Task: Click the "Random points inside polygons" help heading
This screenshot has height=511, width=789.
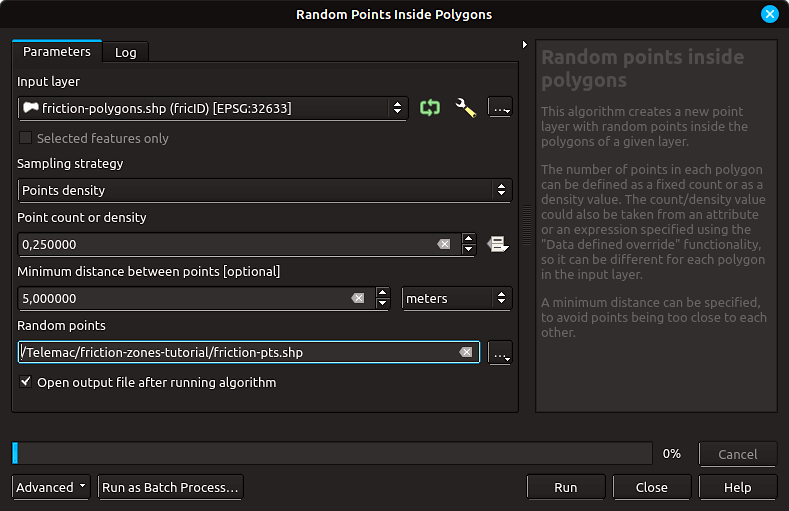Action: (643, 68)
